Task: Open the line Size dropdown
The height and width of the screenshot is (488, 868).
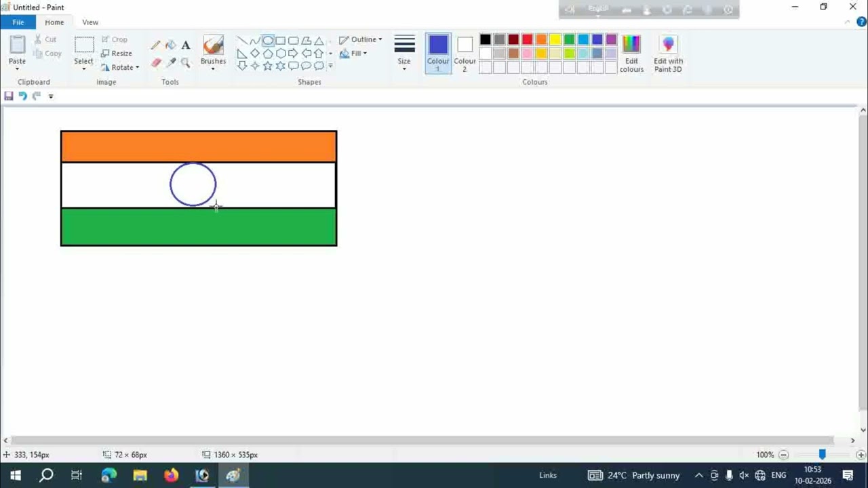Action: click(x=404, y=53)
